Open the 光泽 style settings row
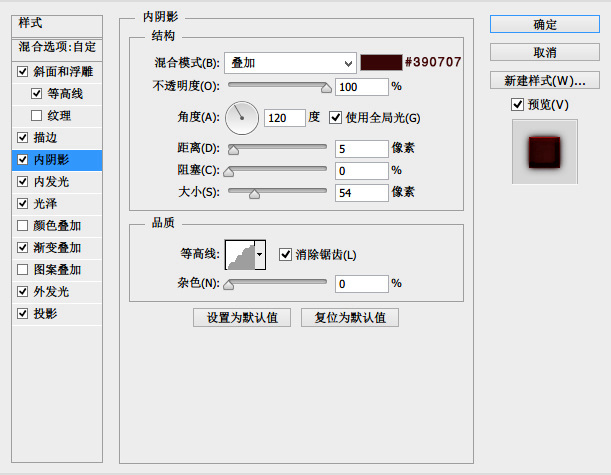The width and height of the screenshot is (611, 475). [57, 203]
